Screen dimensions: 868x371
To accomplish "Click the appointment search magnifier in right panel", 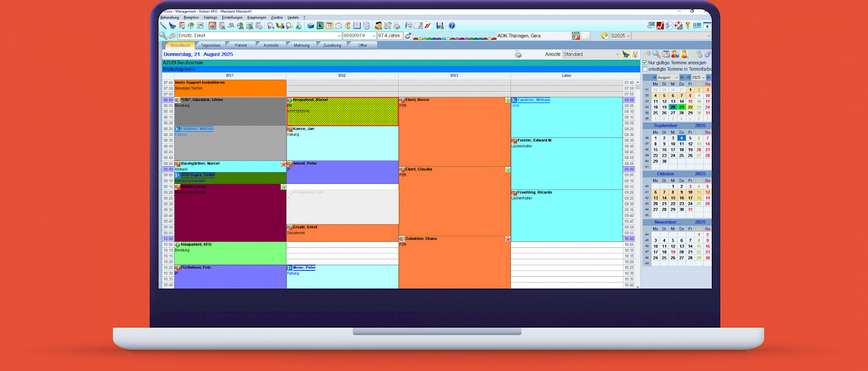I will pyautogui.click(x=656, y=54).
